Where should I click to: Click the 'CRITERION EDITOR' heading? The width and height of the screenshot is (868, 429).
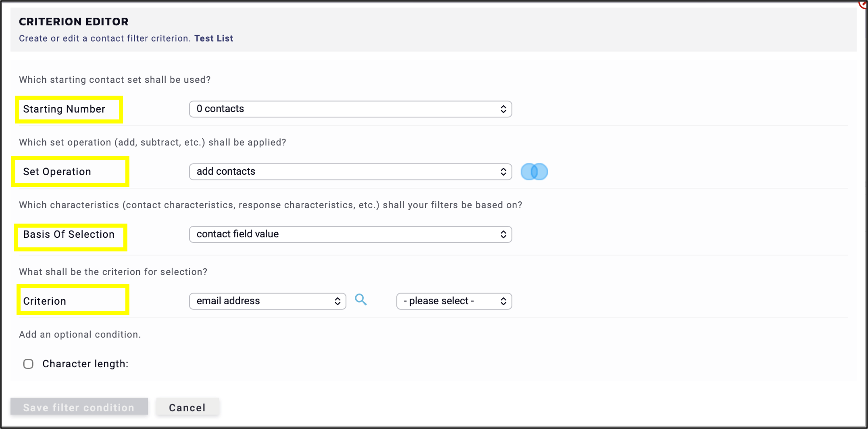click(x=74, y=21)
